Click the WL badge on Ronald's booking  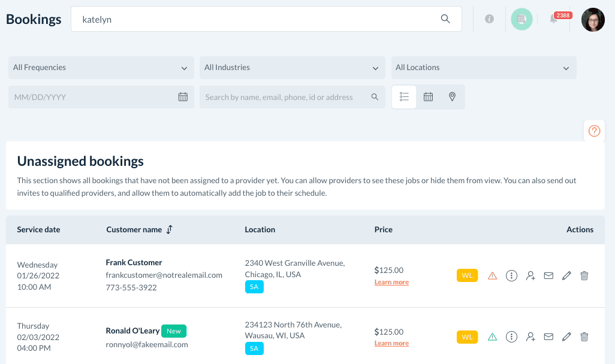pyautogui.click(x=467, y=337)
